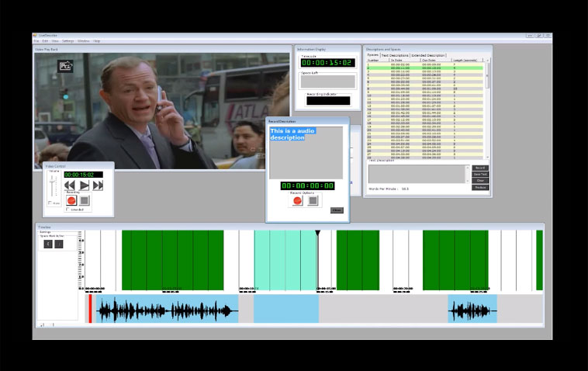The image size is (588, 371).
Task: Click second dark button in Timeline Settings
Action: 58,244
